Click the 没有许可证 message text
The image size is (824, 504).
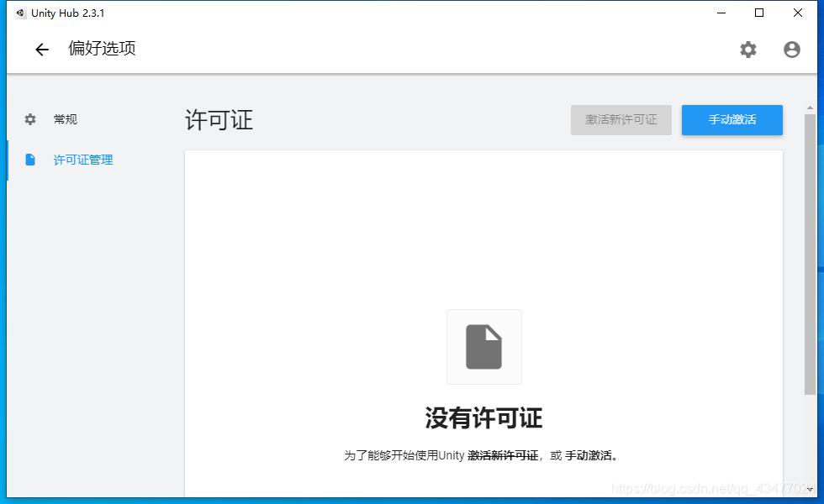(x=484, y=417)
